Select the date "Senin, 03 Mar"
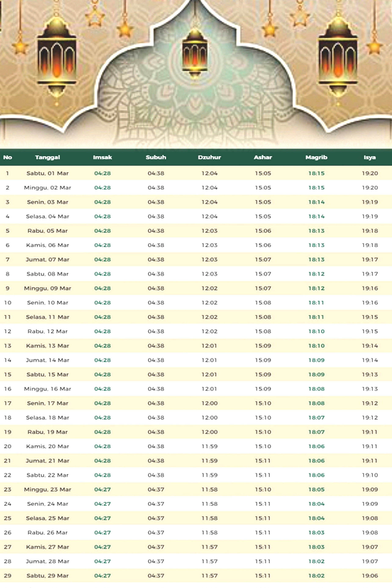392x588 pixels. point(47,202)
